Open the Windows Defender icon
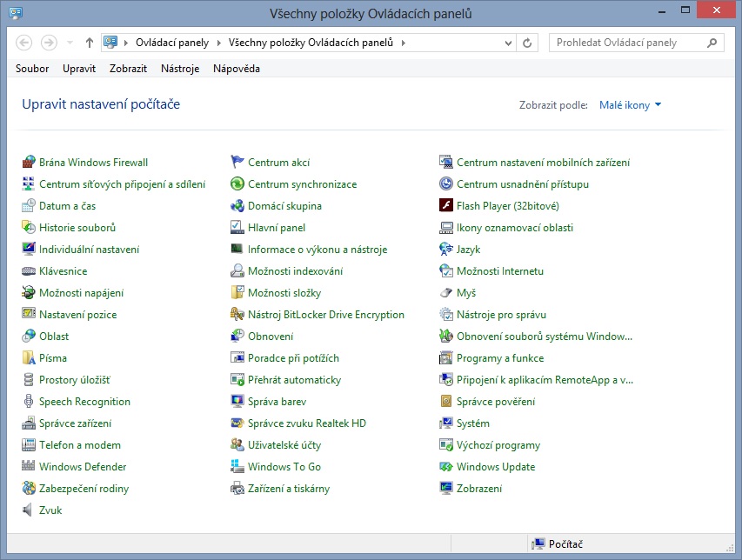The image size is (742, 560). (29, 467)
